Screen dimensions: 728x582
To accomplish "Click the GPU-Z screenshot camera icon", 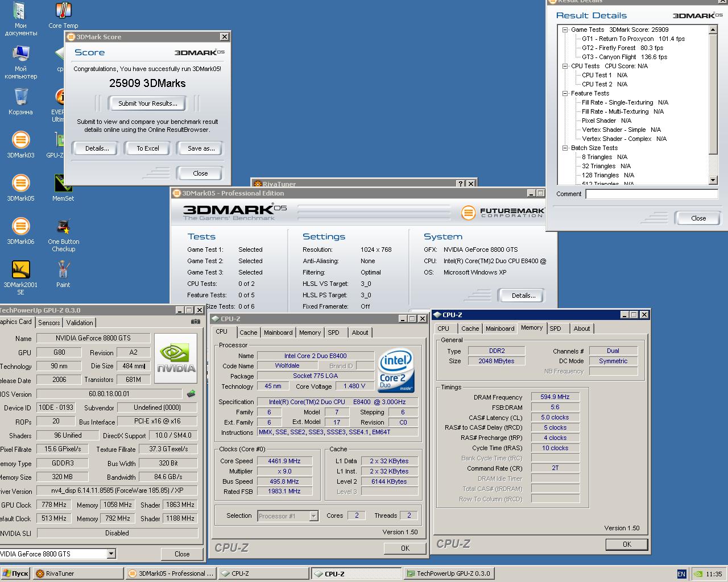I will (195, 322).
